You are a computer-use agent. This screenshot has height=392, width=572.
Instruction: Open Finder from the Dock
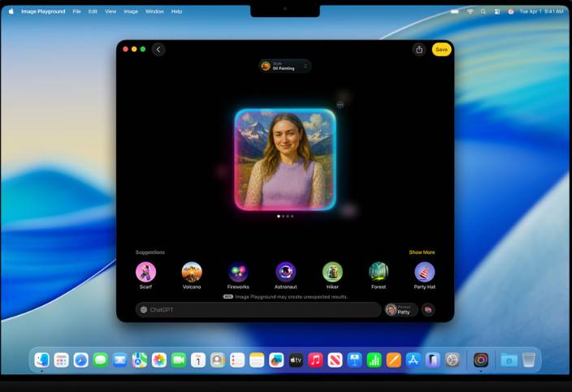click(x=42, y=360)
